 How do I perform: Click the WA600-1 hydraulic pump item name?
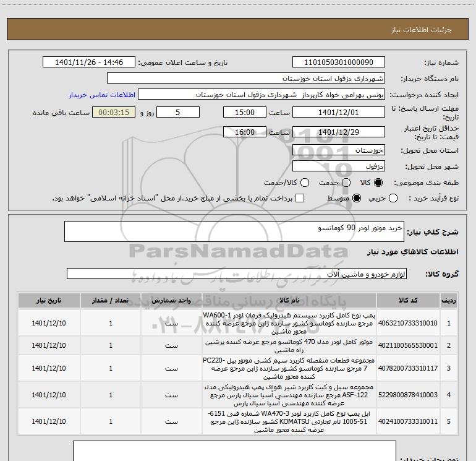pos(289,323)
